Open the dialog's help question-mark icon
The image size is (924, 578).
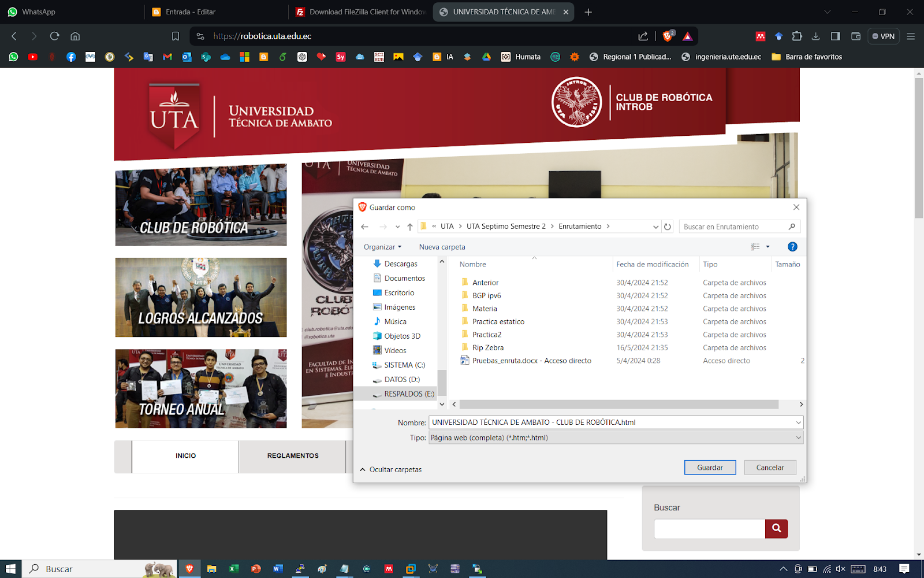coord(792,247)
